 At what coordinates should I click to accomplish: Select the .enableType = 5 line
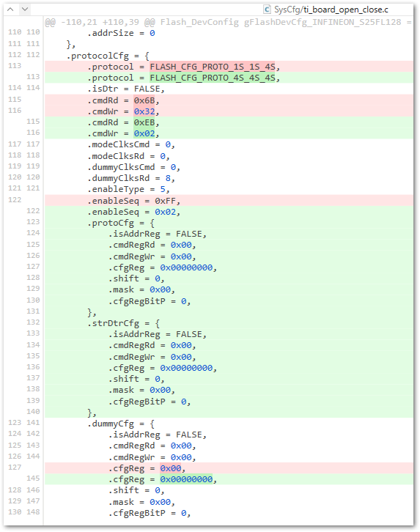point(128,189)
